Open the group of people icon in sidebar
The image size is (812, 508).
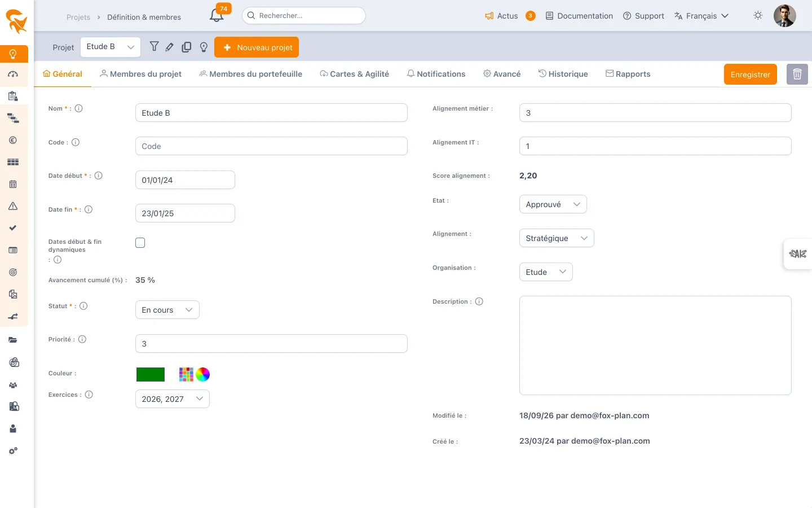coord(13,385)
